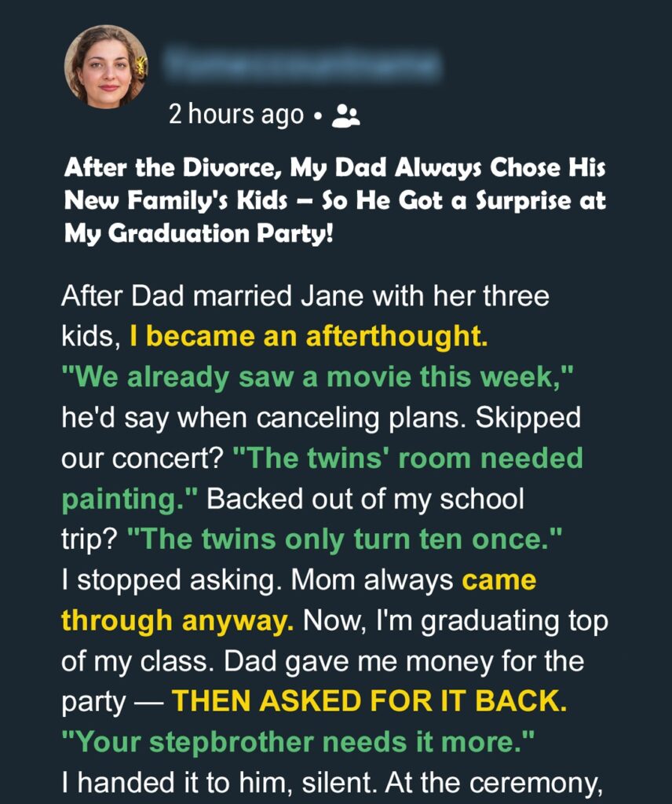Click yellow 'THEN ASKED FOR IT BACK.'
This screenshot has height=804, width=672.
(369, 701)
